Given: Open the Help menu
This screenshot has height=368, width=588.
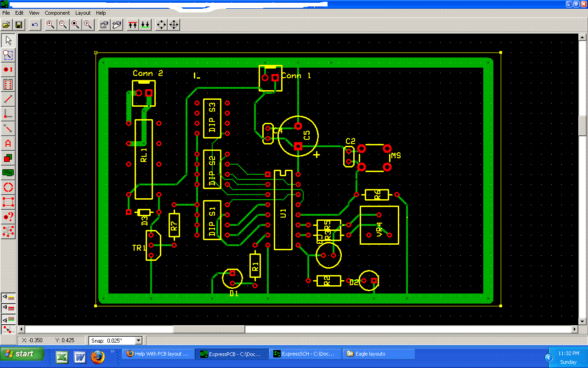Looking at the screenshot, I should [101, 13].
